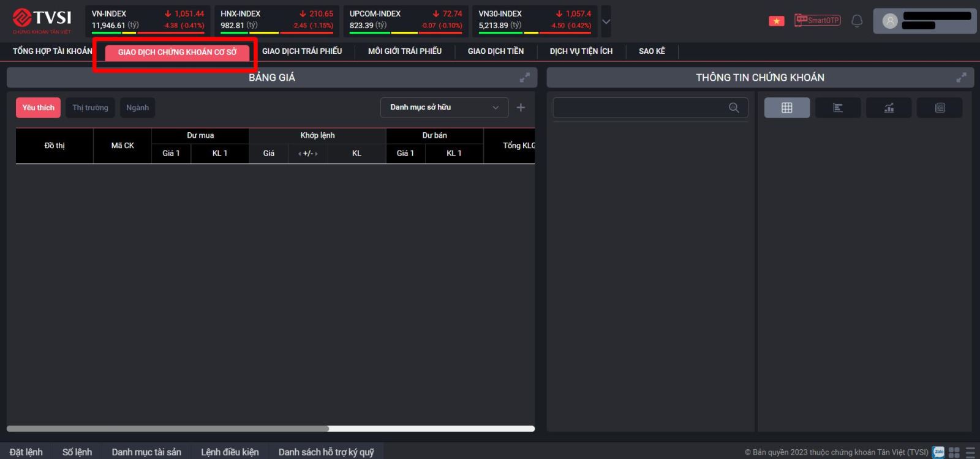Switch to Yêu thích filter
980x459 pixels.
[38, 108]
